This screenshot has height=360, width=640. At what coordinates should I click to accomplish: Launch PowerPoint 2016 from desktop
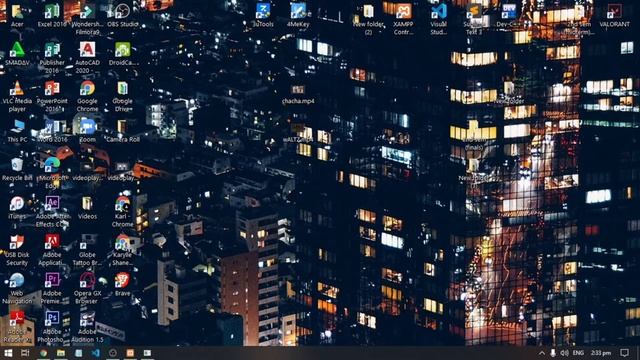coord(52,96)
